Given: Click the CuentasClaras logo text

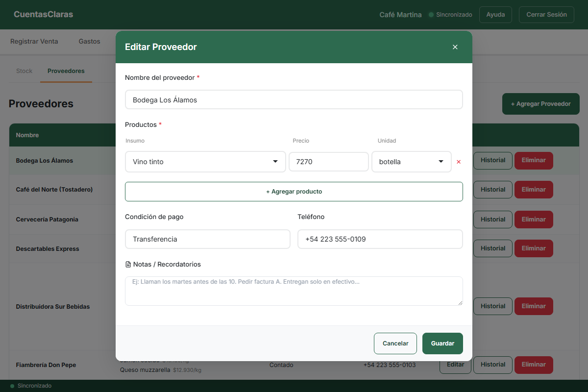Looking at the screenshot, I should 43,15.
